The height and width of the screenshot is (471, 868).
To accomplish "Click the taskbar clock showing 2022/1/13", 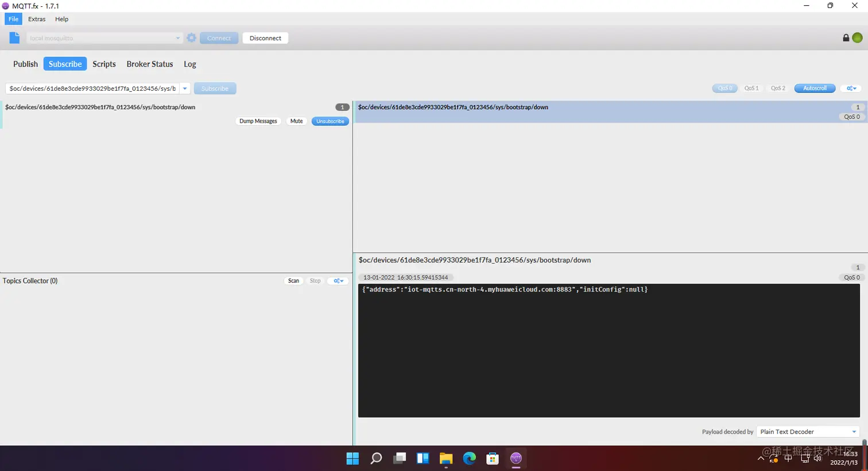I will click(x=844, y=458).
